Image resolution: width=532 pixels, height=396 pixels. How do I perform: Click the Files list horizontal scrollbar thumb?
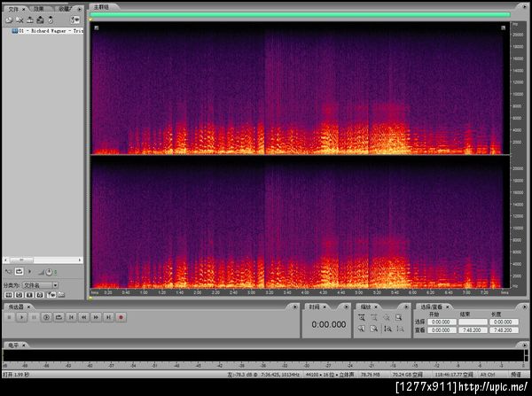[21, 260]
